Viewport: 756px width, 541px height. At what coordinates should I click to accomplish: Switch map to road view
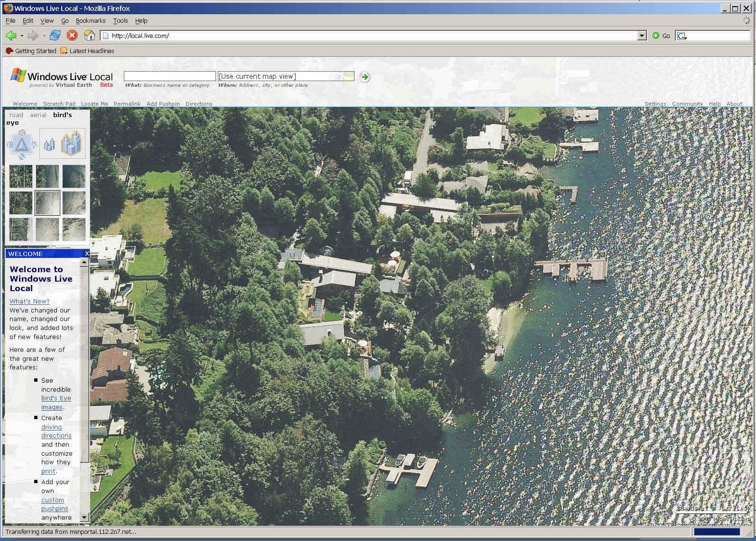pos(16,115)
